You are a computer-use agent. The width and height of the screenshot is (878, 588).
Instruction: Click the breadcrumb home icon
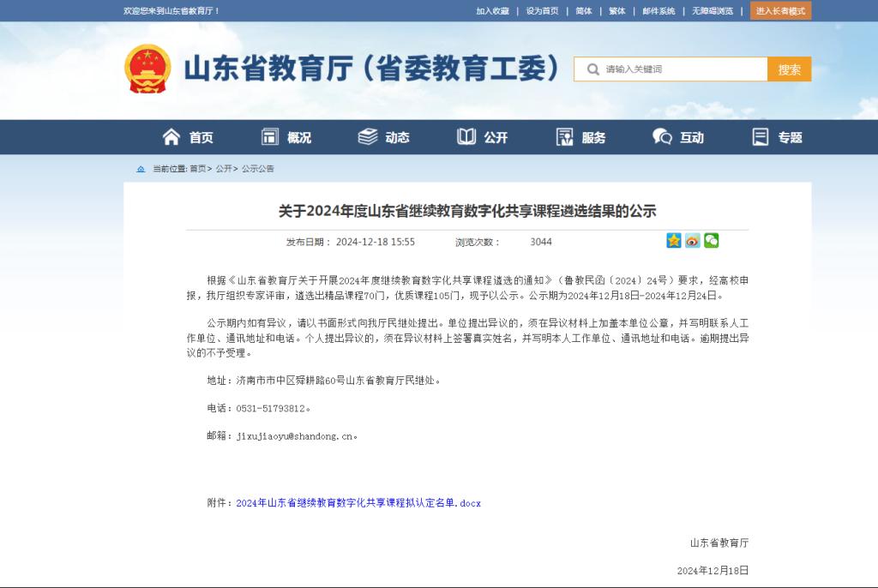(x=141, y=169)
